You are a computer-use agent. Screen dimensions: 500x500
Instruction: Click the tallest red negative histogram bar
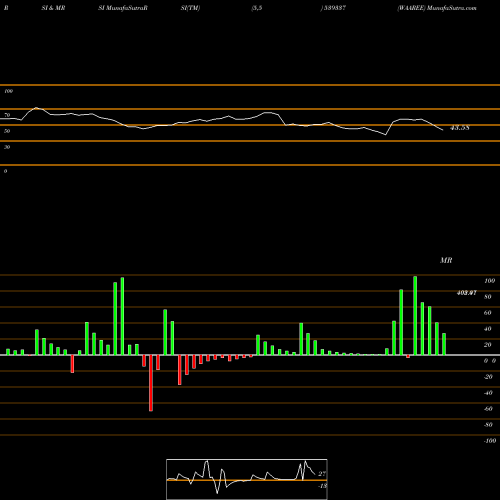coord(151,383)
